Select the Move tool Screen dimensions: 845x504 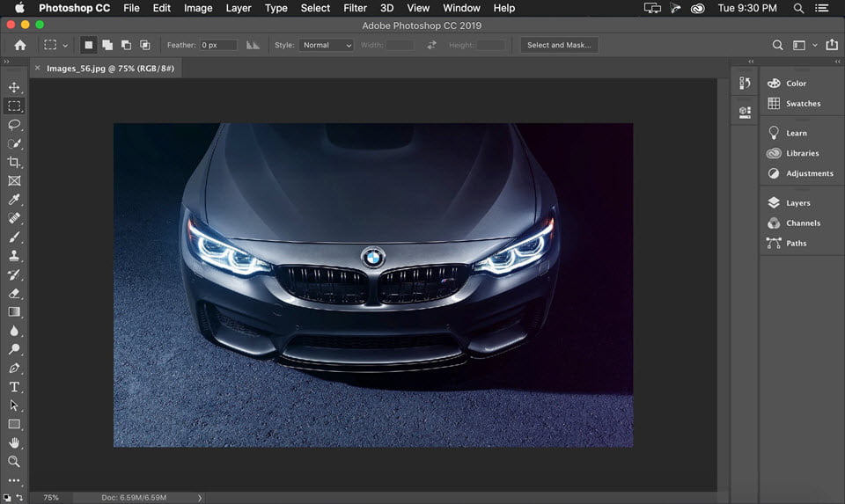(14, 87)
